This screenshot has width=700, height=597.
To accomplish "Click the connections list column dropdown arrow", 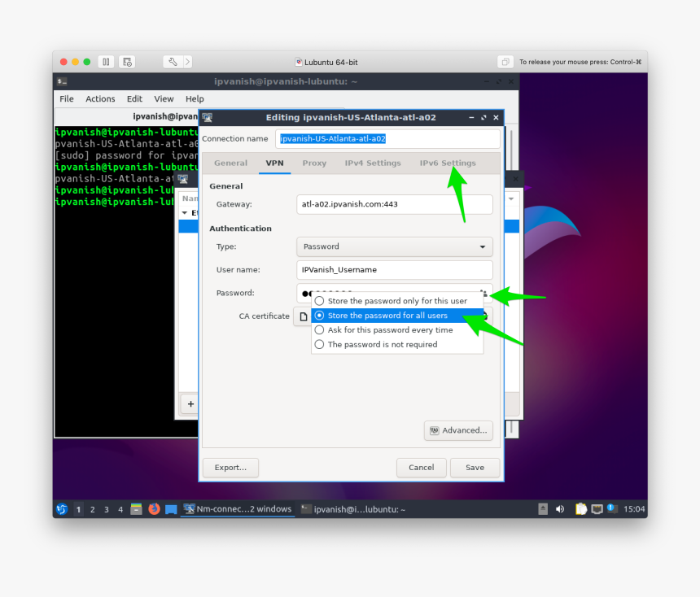I will (x=511, y=198).
